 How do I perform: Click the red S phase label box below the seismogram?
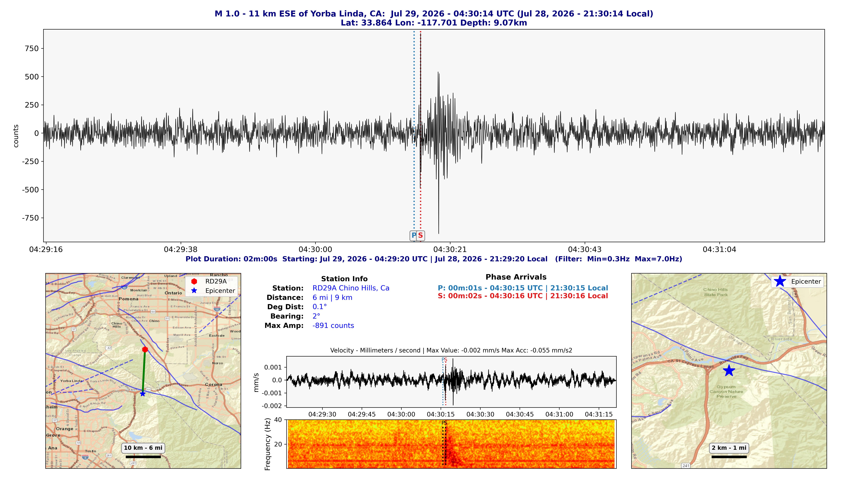[421, 235]
